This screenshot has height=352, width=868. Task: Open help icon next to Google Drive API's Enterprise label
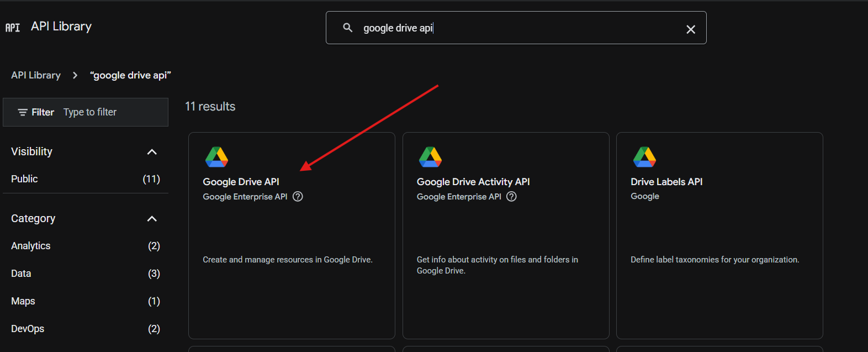click(x=298, y=197)
